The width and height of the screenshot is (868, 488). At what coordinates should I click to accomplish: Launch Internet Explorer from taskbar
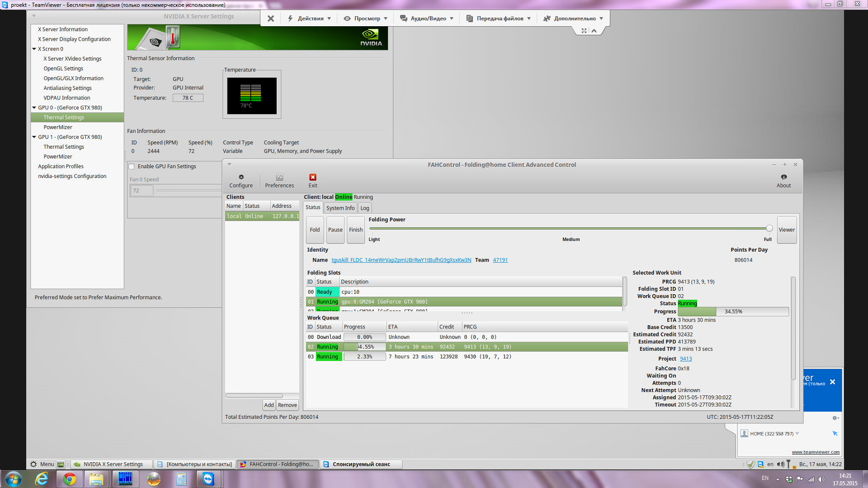42,479
